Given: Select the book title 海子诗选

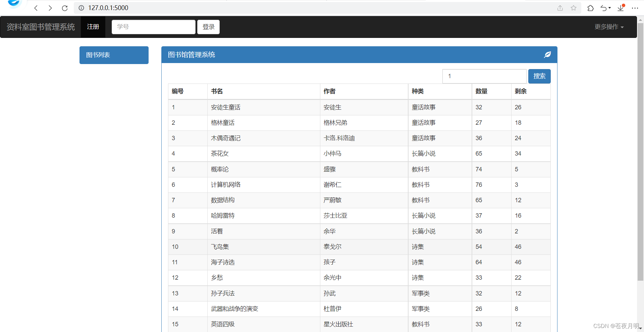Looking at the screenshot, I should 223,262.
